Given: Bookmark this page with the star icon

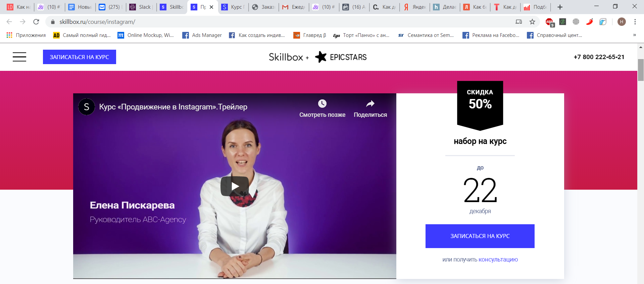Looking at the screenshot, I should coord(532,22).
